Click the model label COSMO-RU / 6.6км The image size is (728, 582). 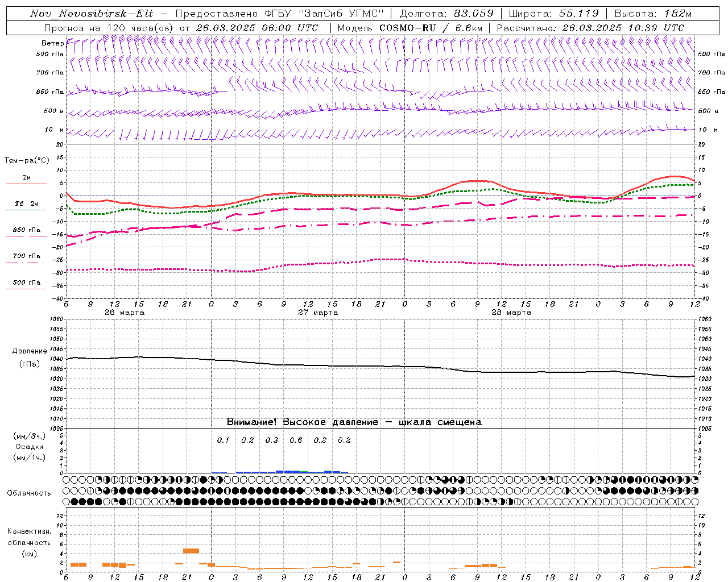click(x=431, y=28)
